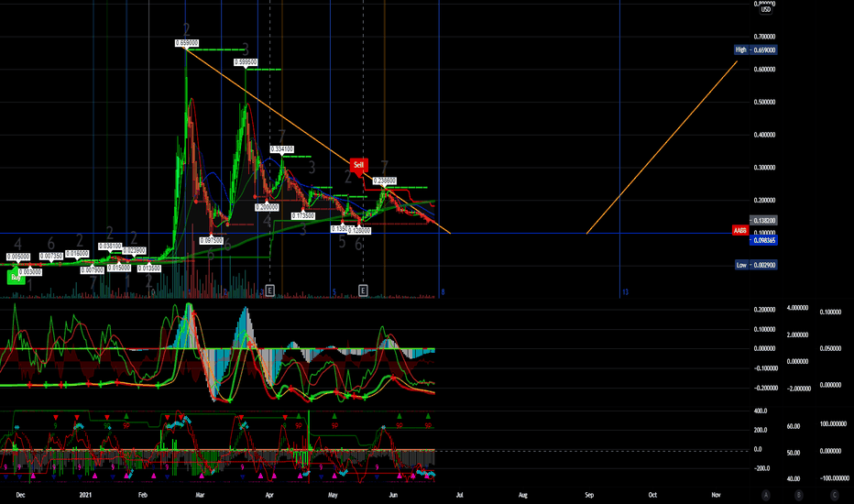Click the Jul label on time axis
This screenshot has height=504, width=854.
(459, 495)
